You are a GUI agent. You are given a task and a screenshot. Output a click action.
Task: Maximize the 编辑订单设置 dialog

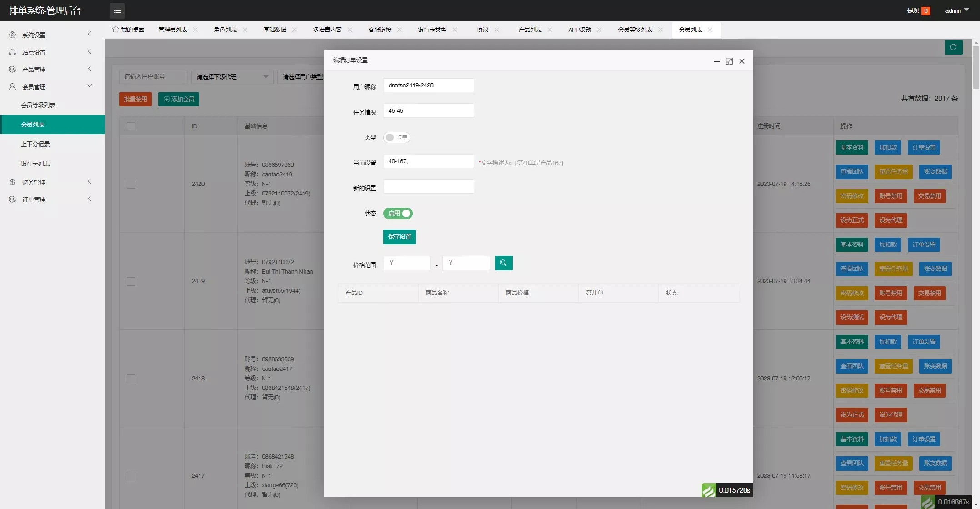click(x=729, y=61)
